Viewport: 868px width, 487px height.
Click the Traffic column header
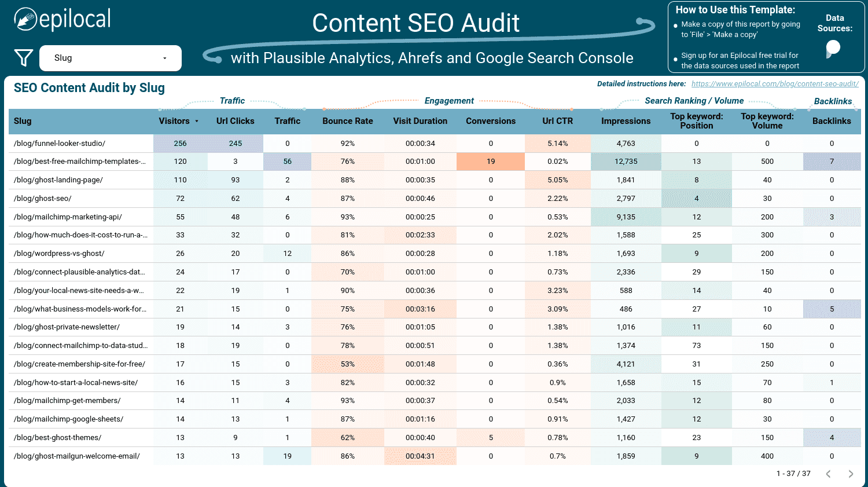click(x=288, y=121)
